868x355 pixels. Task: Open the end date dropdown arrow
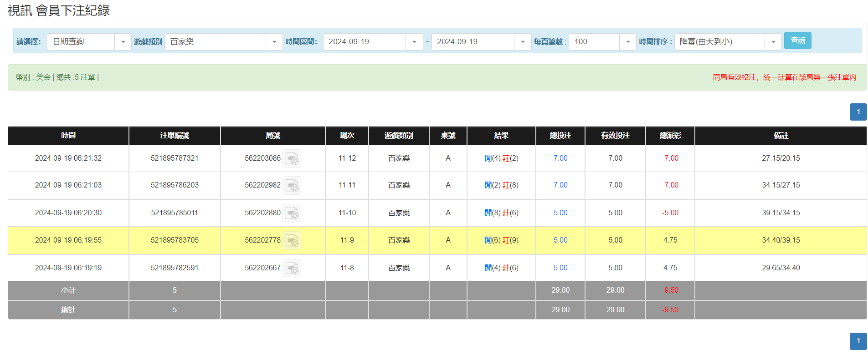click(522, 42)
